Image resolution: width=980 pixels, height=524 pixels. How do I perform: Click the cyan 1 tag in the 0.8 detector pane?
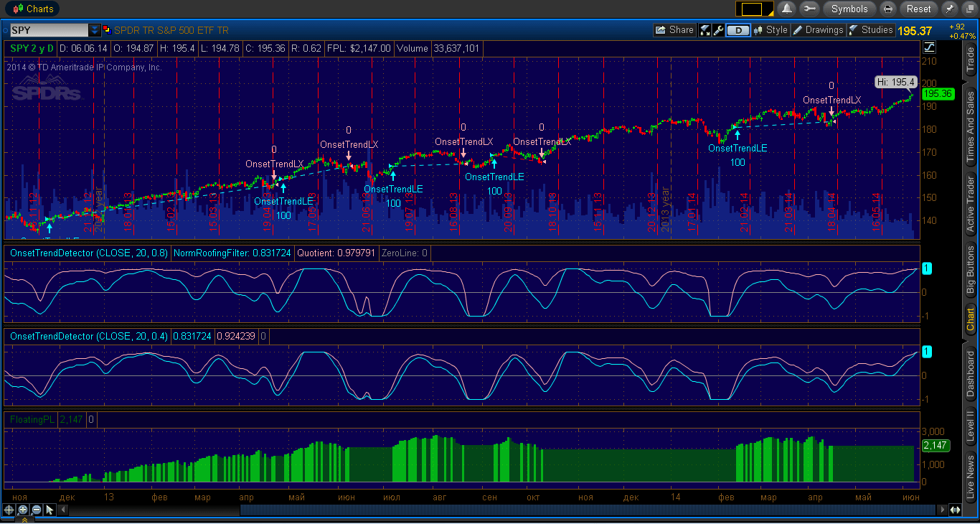point(926,268)
